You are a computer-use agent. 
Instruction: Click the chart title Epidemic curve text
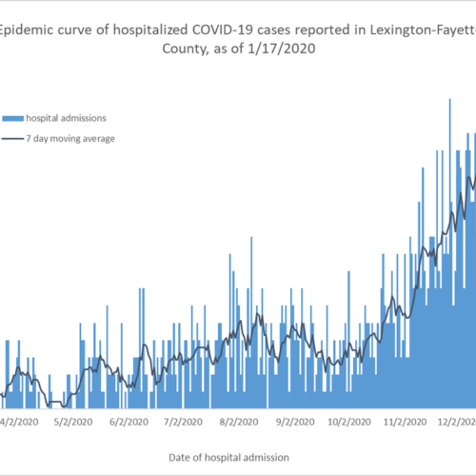point(238,39)
